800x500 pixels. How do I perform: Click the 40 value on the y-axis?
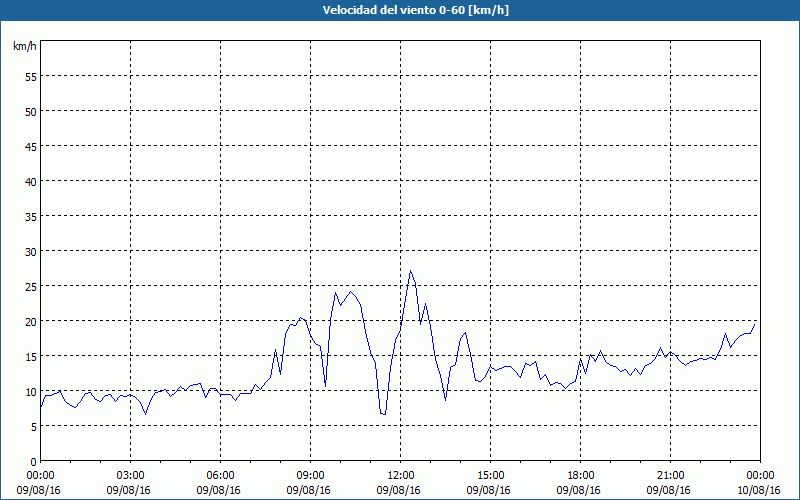tap(31, 182)
